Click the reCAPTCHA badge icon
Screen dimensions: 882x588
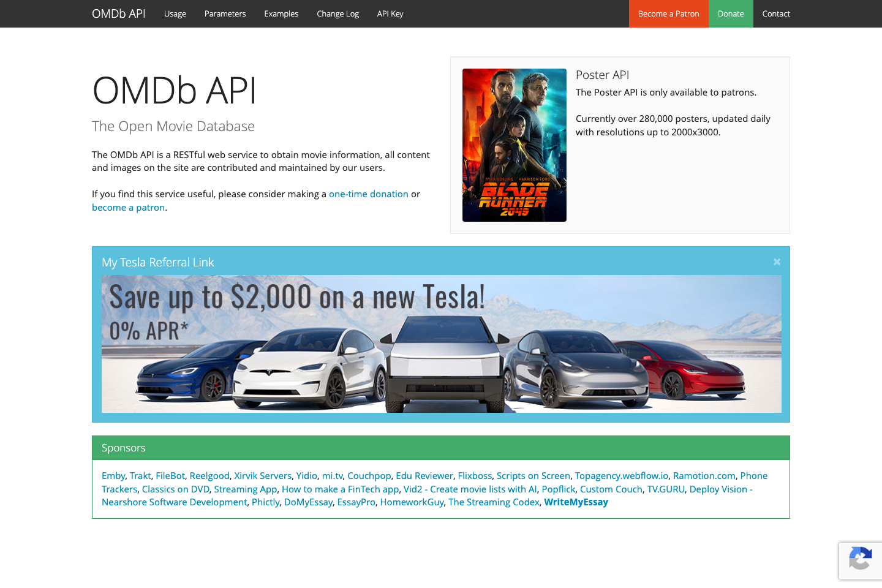[861, 560]
